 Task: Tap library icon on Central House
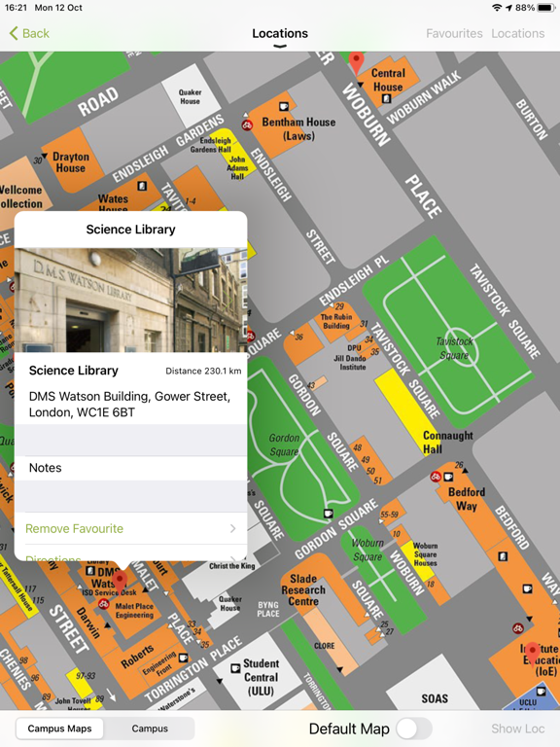coord(386,98)
